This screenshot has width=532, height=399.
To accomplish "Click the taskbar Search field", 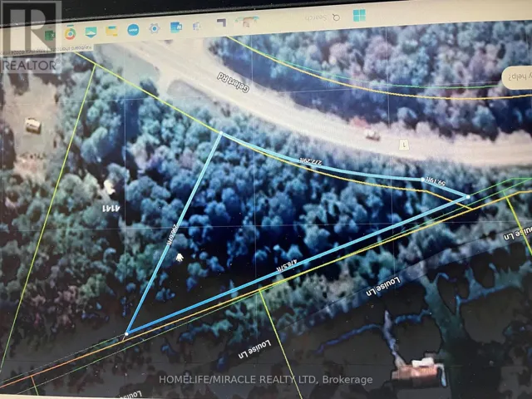I will click(323, 17).
